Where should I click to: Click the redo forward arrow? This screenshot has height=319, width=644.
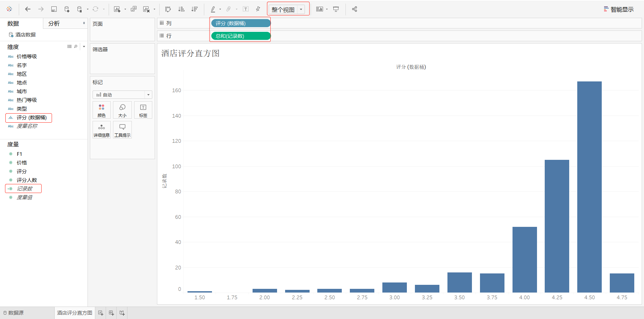point(41,9)
